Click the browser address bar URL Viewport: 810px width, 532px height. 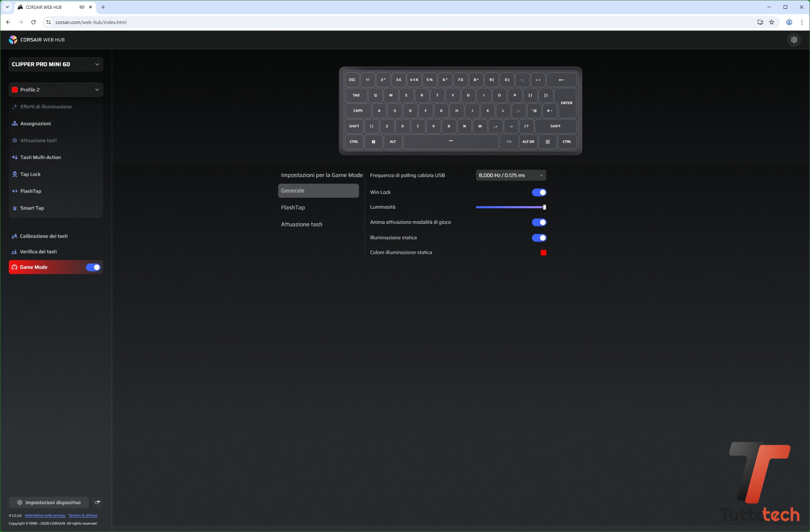pos(91,22)
